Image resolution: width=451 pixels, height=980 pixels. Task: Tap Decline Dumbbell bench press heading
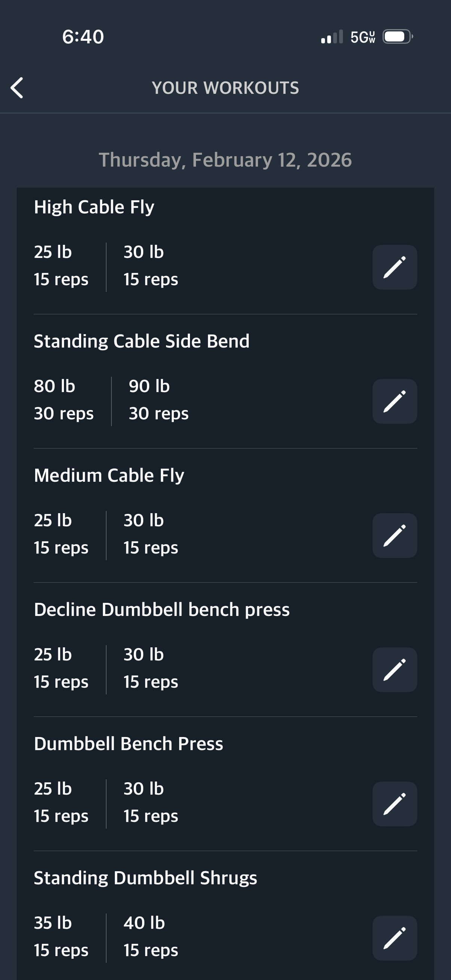click(x=162, y=610)
